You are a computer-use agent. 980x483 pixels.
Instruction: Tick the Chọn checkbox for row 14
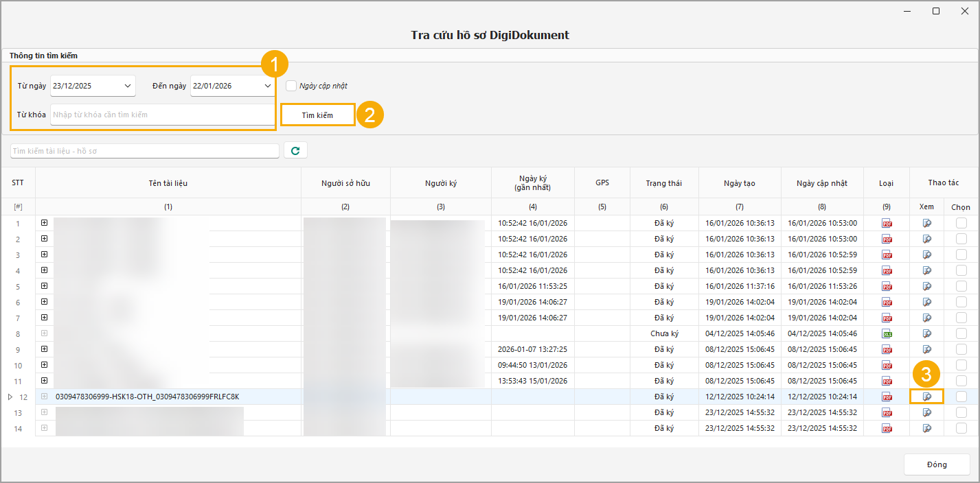tap(961, 428)
